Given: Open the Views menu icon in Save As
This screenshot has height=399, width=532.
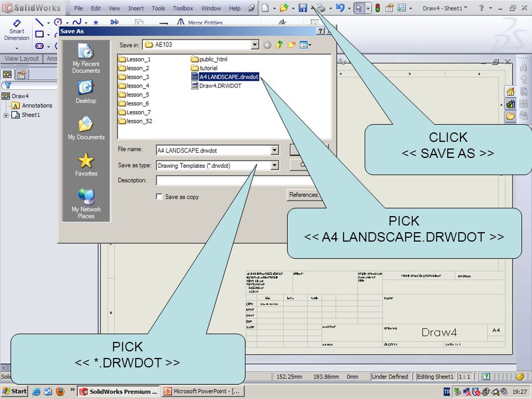Looking at the screenshot, I should tap(305, 44).
